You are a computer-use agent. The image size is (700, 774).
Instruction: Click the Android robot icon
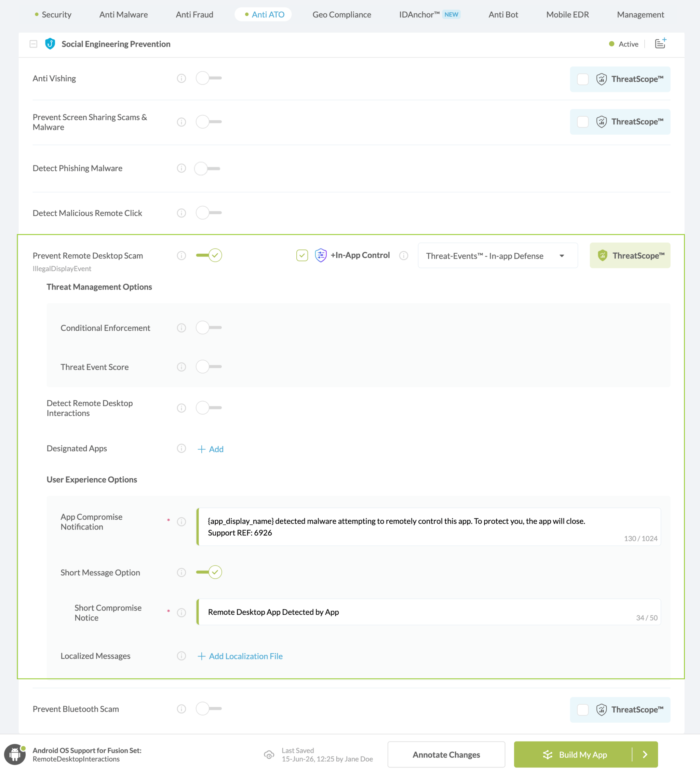coord(15,755)
